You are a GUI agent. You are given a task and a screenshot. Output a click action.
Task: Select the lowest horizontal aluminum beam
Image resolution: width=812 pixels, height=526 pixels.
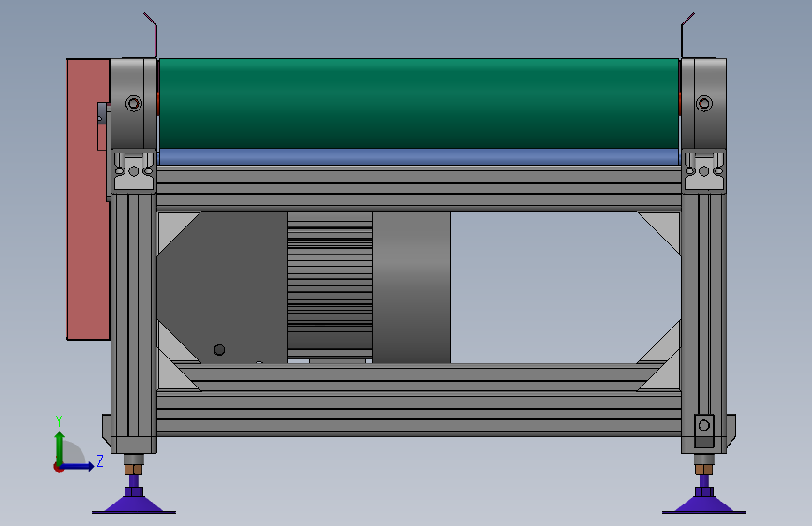419,414
